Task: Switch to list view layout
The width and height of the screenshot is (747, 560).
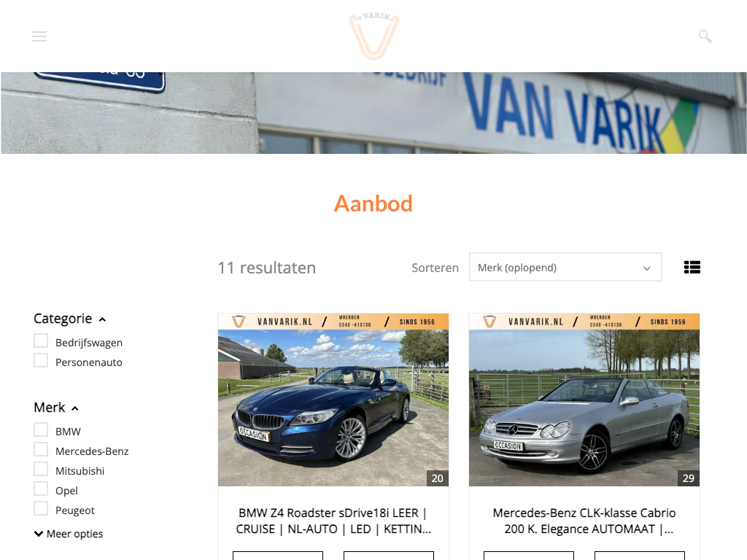Action: coord(692,267)
